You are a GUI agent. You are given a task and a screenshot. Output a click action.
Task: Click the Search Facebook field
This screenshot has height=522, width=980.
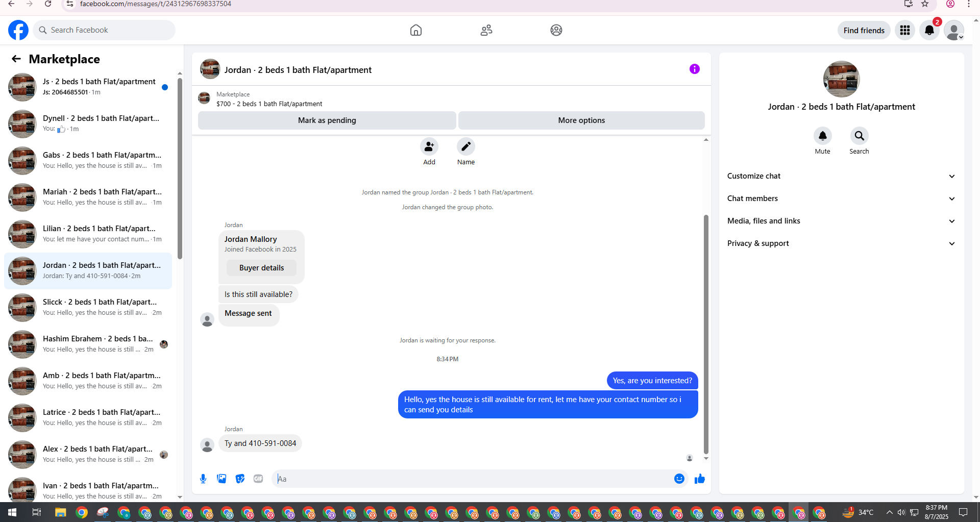coord(104,30)
